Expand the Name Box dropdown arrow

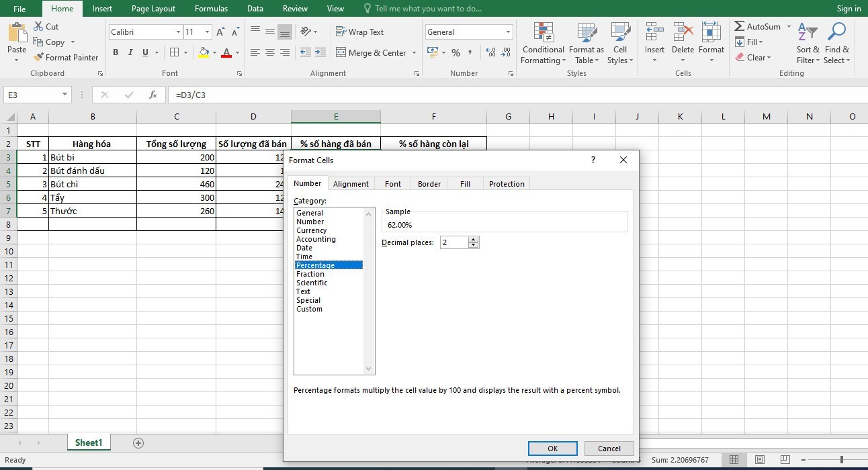coord(64,95)
